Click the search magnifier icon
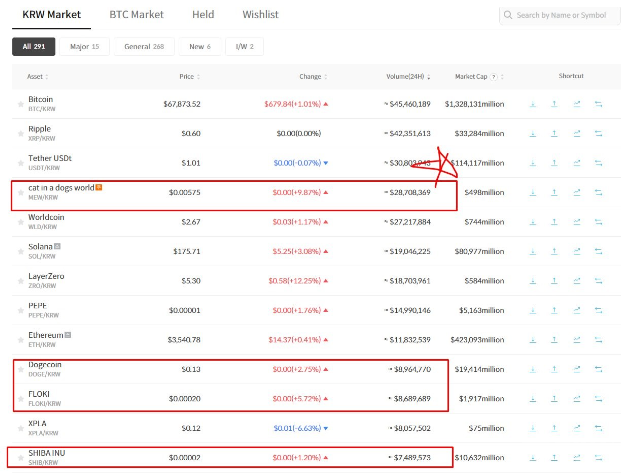This screenshot has width=630, height=474. [x=508, y=15]
